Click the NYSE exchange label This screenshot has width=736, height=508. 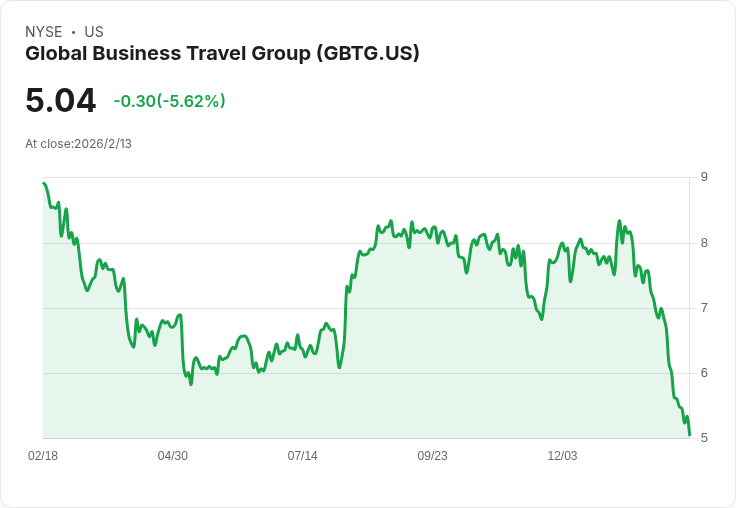[x=44, y=32]
